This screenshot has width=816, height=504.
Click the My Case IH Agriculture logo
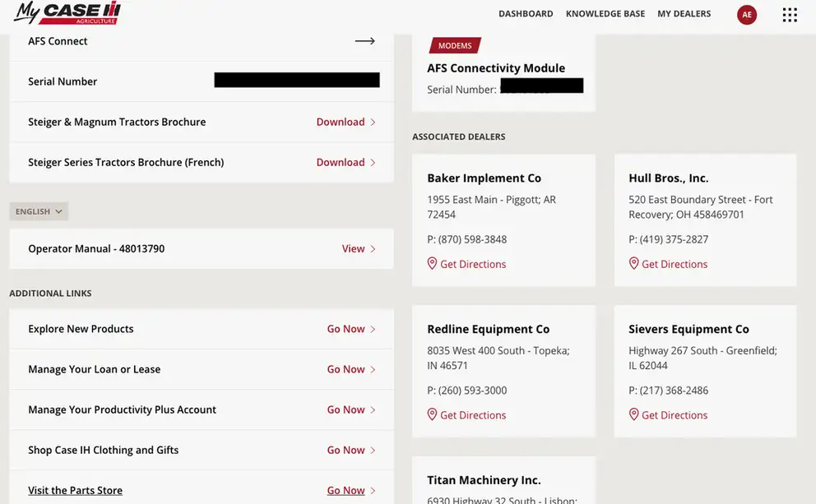click(67, 12)
